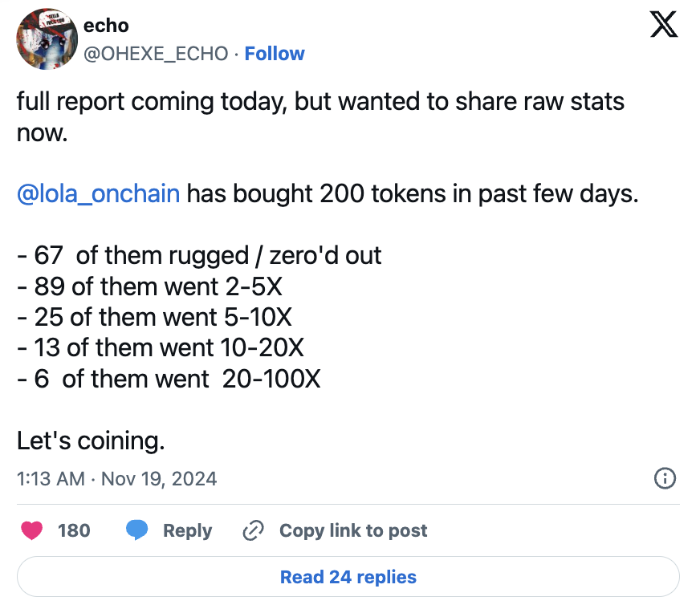Click the "Reply" text label
This screenshot has width=700, height=613.
click(x=187, y=530)
